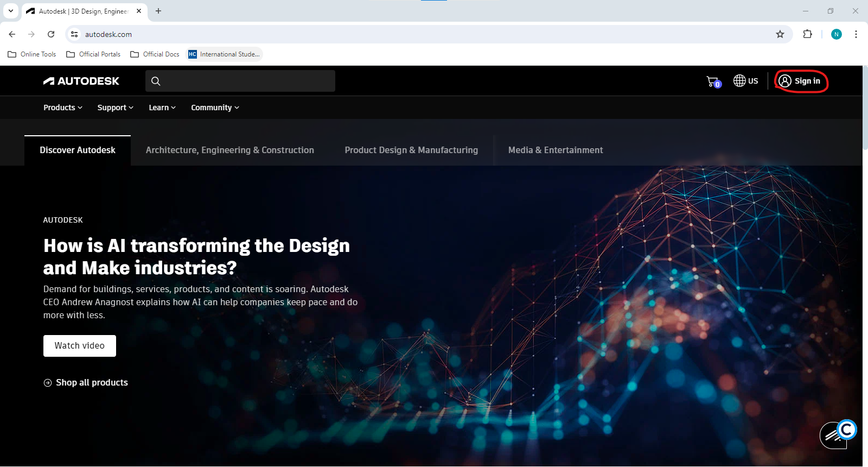
Task: Open the Chrome profile avatar N
Action: click(x=837, y=34)
